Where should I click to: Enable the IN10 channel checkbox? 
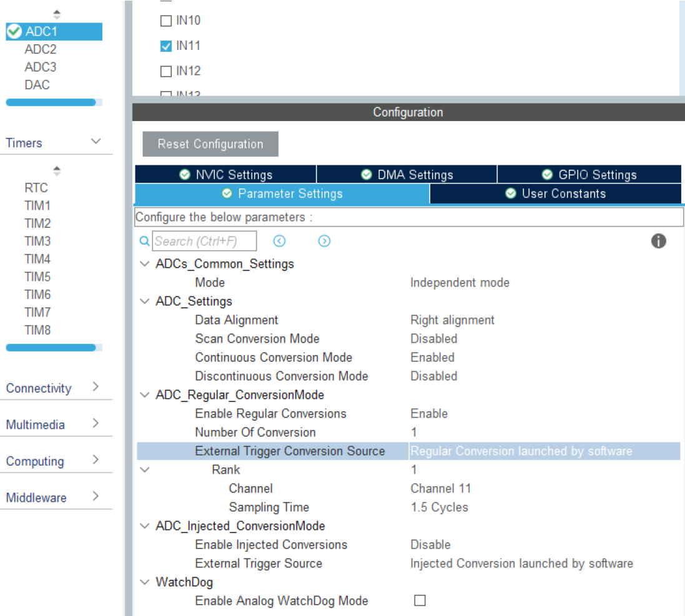click(166, 21)
